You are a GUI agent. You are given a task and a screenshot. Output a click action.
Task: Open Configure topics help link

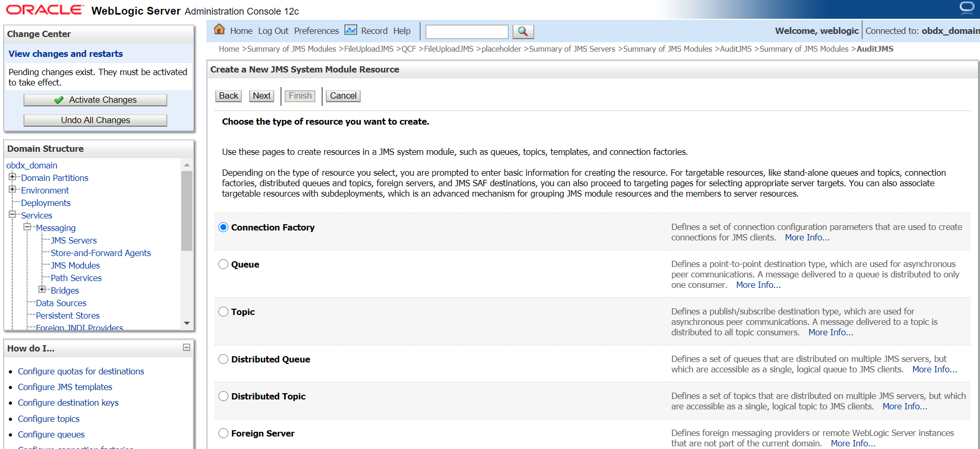pos(48,419)
